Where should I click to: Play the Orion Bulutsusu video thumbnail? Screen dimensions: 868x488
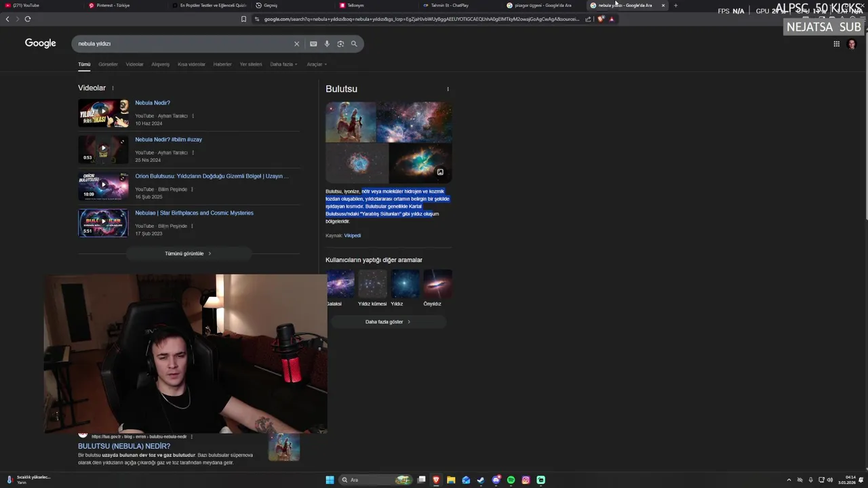(x=103, y=186)
